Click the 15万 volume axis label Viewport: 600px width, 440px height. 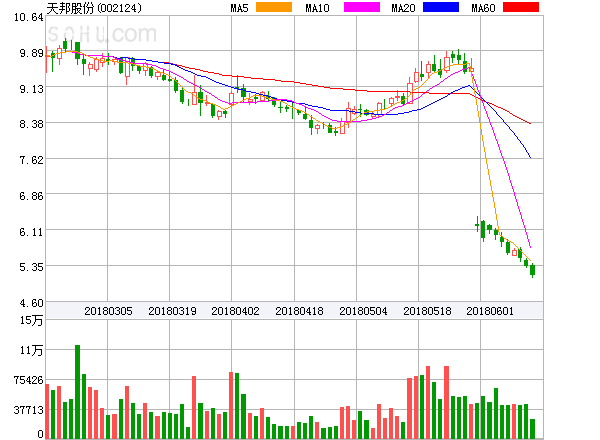tap(31, 320)
